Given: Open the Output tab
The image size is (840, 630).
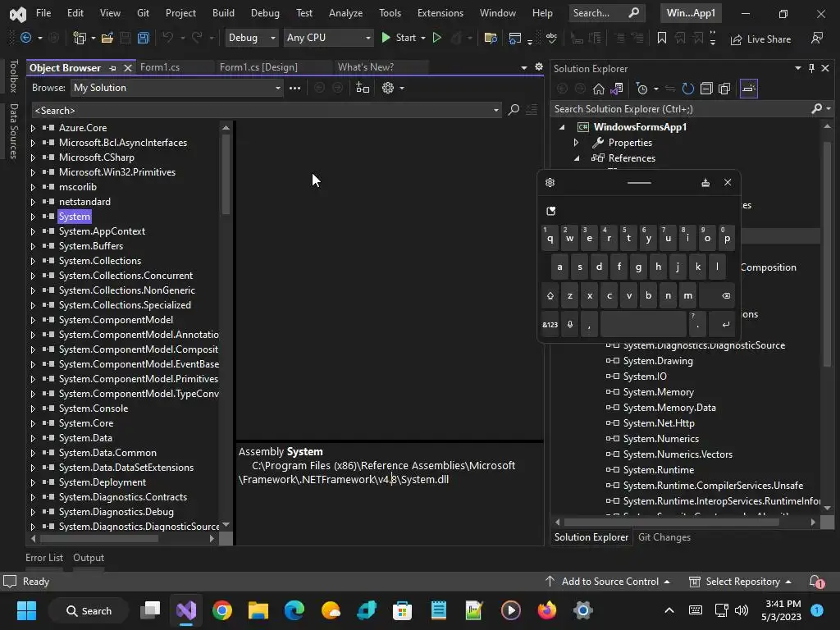Looking at the screenshot, I should point(89,558).
